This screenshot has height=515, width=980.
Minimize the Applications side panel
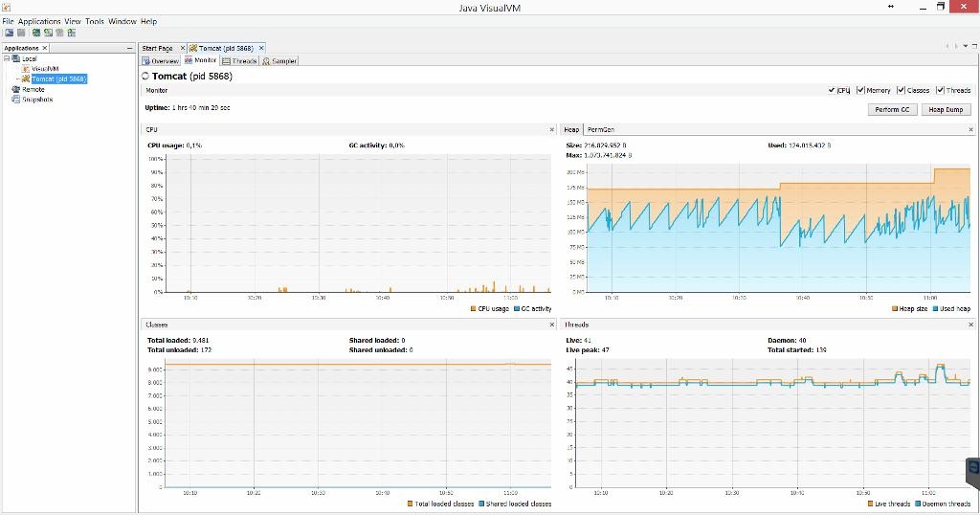tap(130, 48)
